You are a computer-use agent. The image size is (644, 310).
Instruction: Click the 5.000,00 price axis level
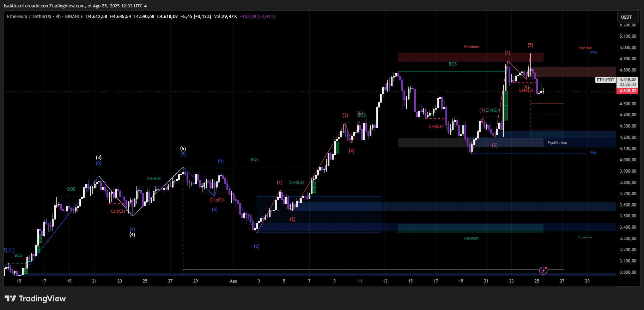(628, 48)
